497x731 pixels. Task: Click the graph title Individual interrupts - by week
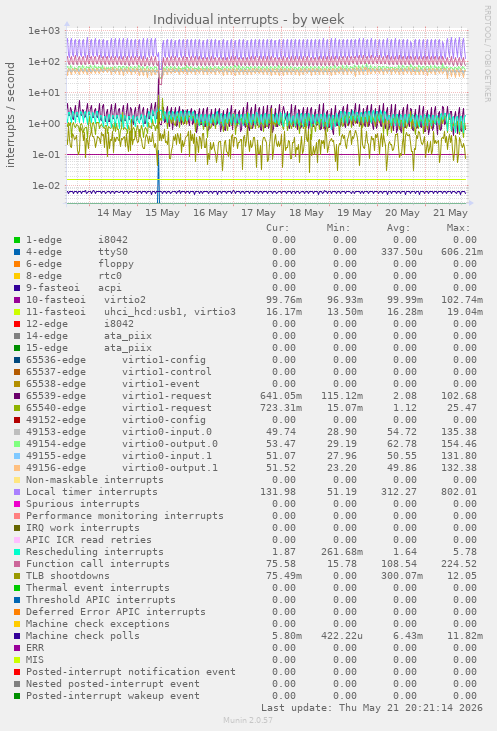click(x=248, y=20)
